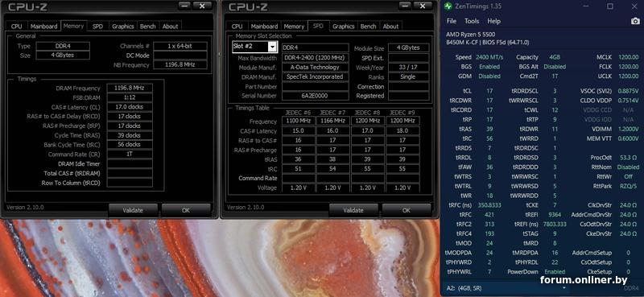Close the CPU-Z SPD window
644x297 pixels.
423,6
